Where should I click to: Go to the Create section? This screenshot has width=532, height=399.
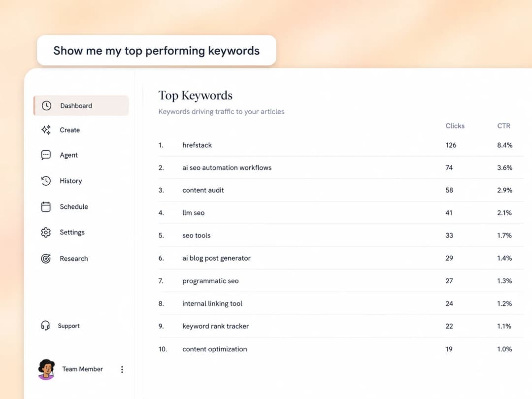[70, 130]
